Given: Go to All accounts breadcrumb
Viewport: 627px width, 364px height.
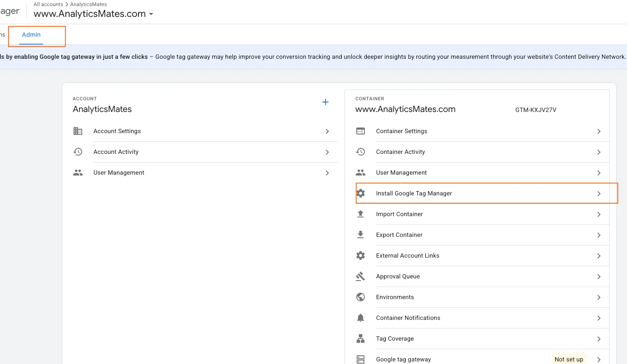Looking at the screenshot, I should point(48,4).
